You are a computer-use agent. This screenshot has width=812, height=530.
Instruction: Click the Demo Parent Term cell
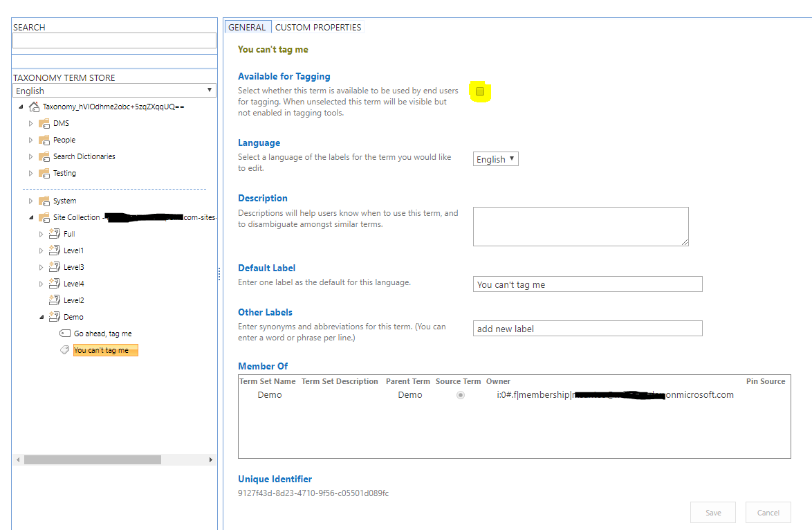pyautogui.click(x=410, y=395)
